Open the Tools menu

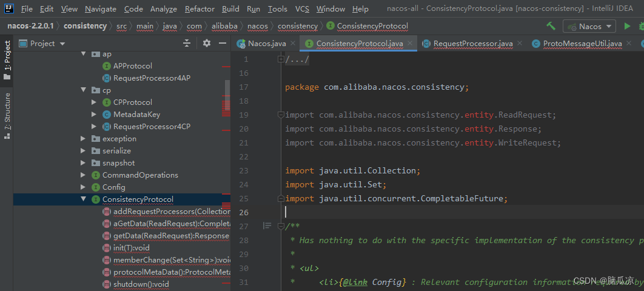278,8
